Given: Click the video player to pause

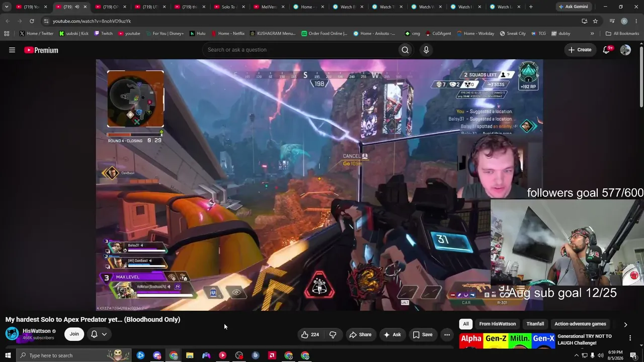Looking at the screenshot, I should point(319,185).
